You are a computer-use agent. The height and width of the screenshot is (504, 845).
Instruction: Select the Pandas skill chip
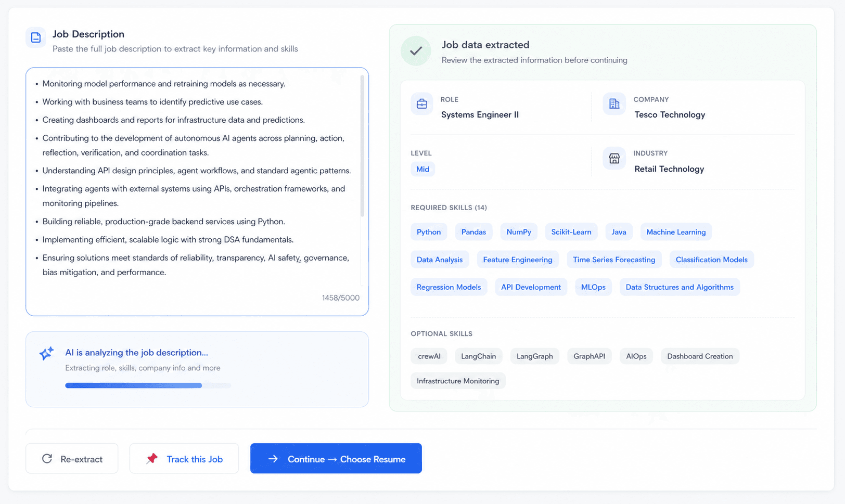[473, 232]
